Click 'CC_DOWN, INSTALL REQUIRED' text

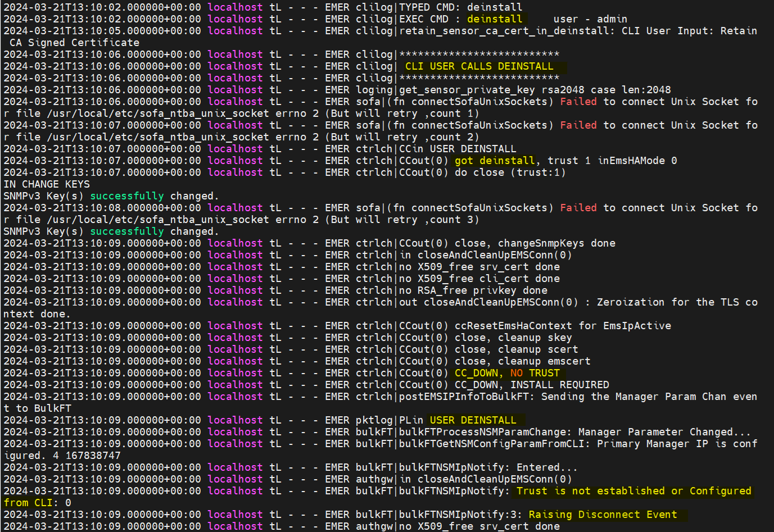(x=532, y=385)
